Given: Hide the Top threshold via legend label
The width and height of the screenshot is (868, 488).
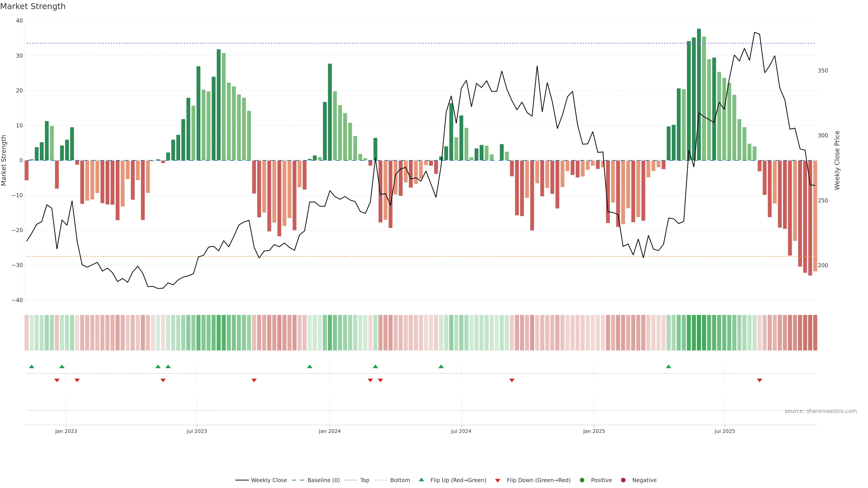Looking at the screenshot, I should (x=365, y=480).
